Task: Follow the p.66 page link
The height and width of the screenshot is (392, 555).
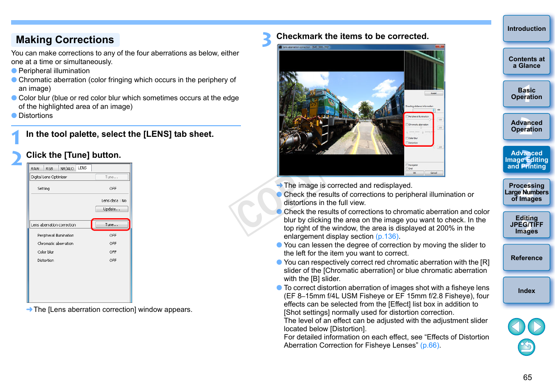Action: coord(430,345)
